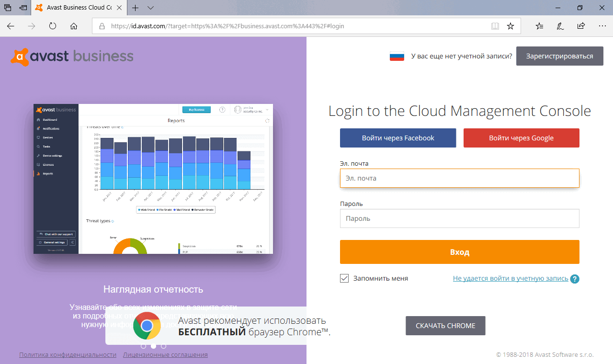
Task: Open the Favorites hub icon
Action: (x=540, y=26)
